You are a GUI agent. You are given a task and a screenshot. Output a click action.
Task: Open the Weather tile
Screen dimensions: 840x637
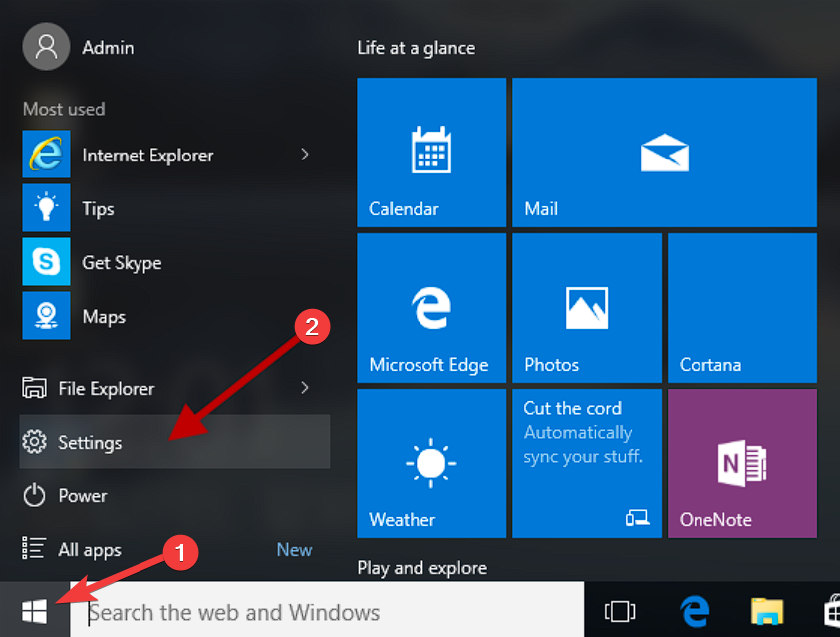(x=430, y=464)
